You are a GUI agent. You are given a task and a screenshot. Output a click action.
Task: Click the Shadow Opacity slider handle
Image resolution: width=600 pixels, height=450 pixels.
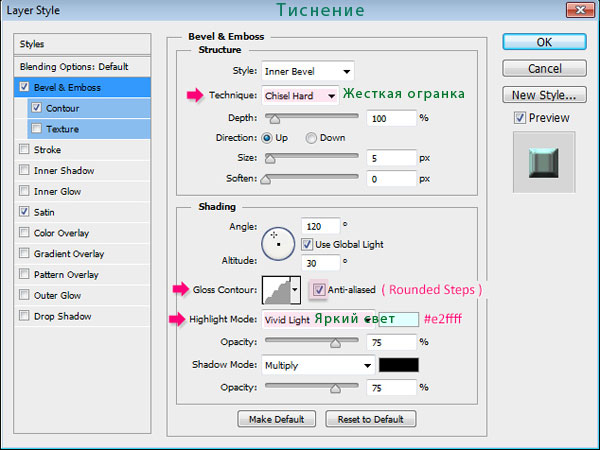(336, 388)
